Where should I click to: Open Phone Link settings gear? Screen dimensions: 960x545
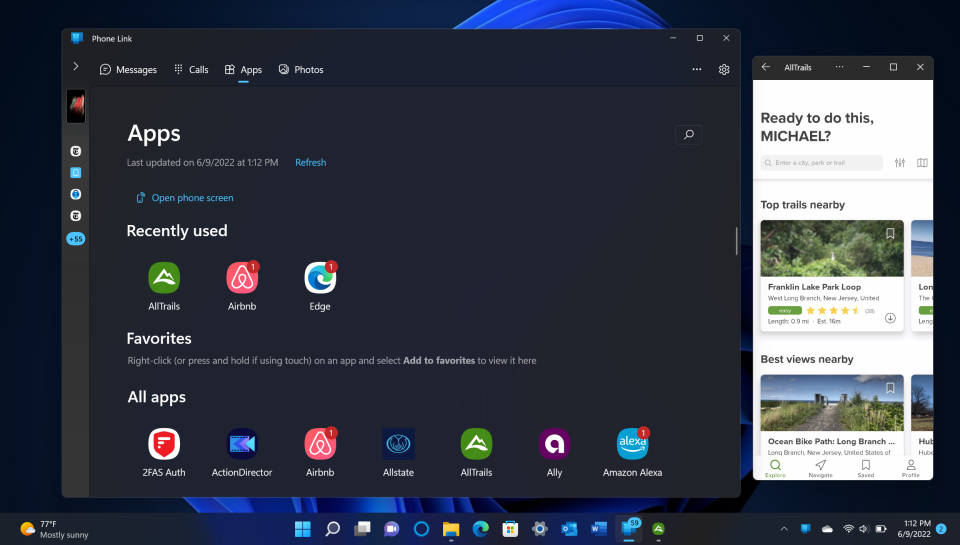(x=724, y=70)
